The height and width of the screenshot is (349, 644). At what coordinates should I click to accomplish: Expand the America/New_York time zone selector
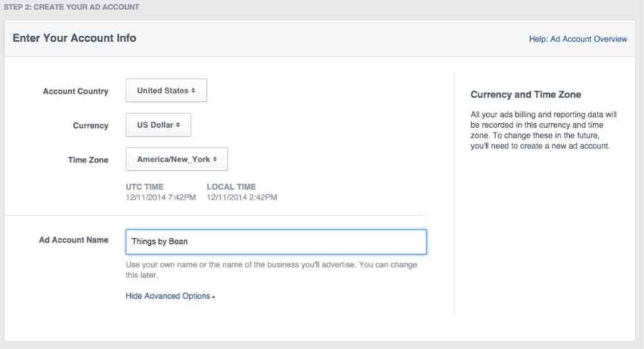coord(176,160)
